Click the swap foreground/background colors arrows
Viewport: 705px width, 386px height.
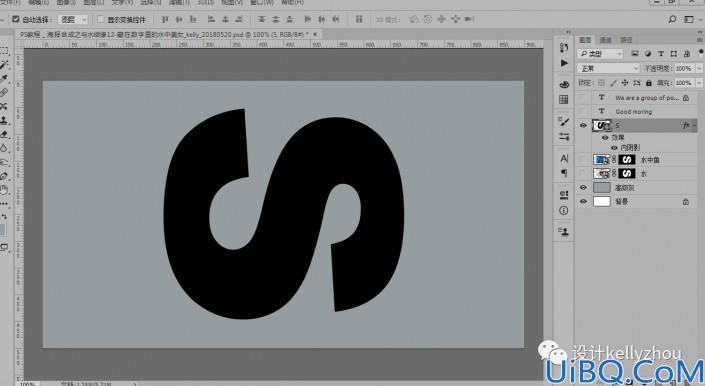pyautogui.click(x=4, y=217)
